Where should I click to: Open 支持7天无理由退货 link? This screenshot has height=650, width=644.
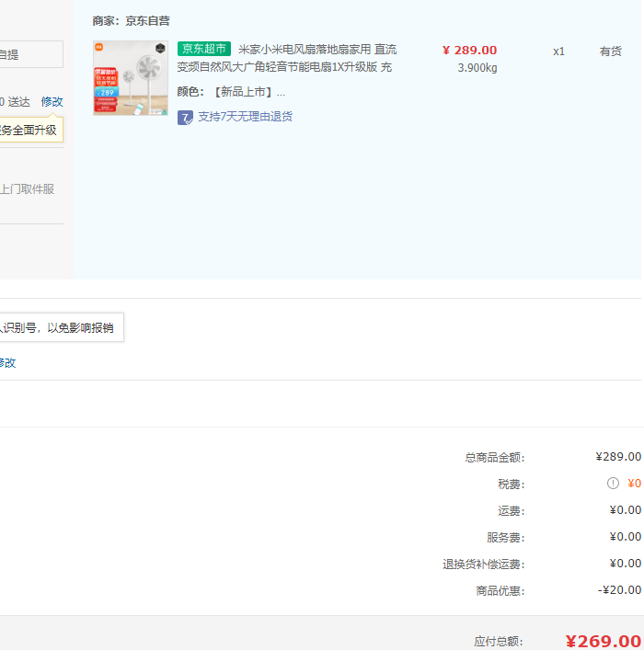pos(246,117)
